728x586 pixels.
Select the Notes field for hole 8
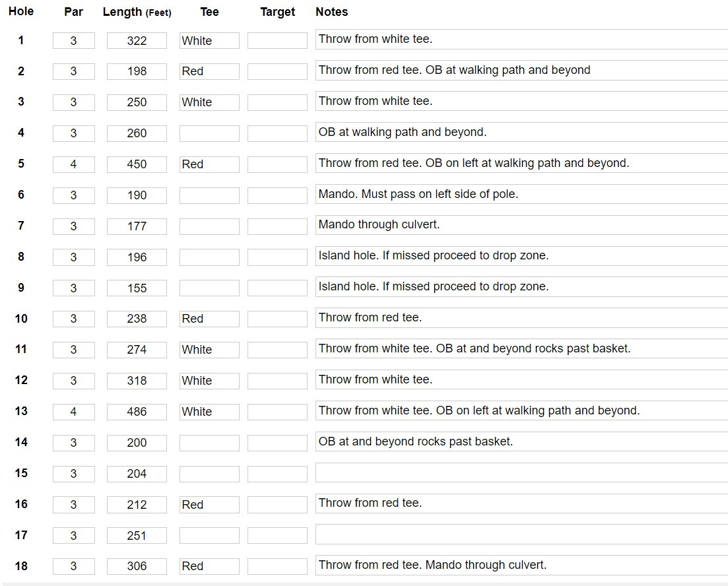click(521, 256)
